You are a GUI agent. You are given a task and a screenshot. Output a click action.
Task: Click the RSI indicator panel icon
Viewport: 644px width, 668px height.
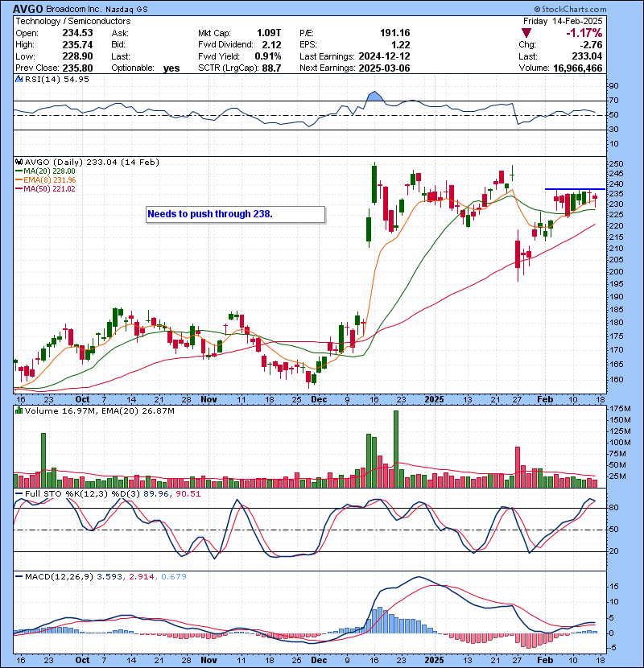19,79
